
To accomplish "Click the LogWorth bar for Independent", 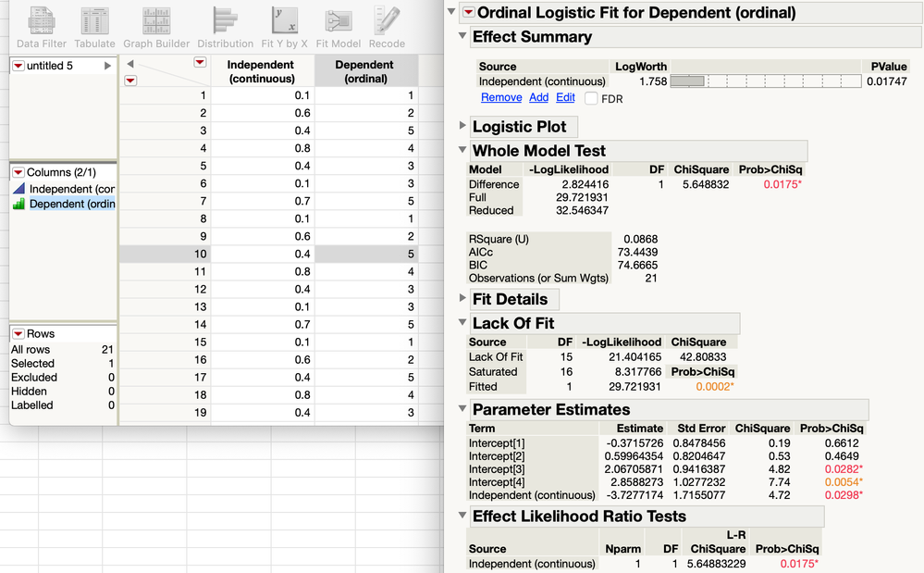I will (688, 81).
